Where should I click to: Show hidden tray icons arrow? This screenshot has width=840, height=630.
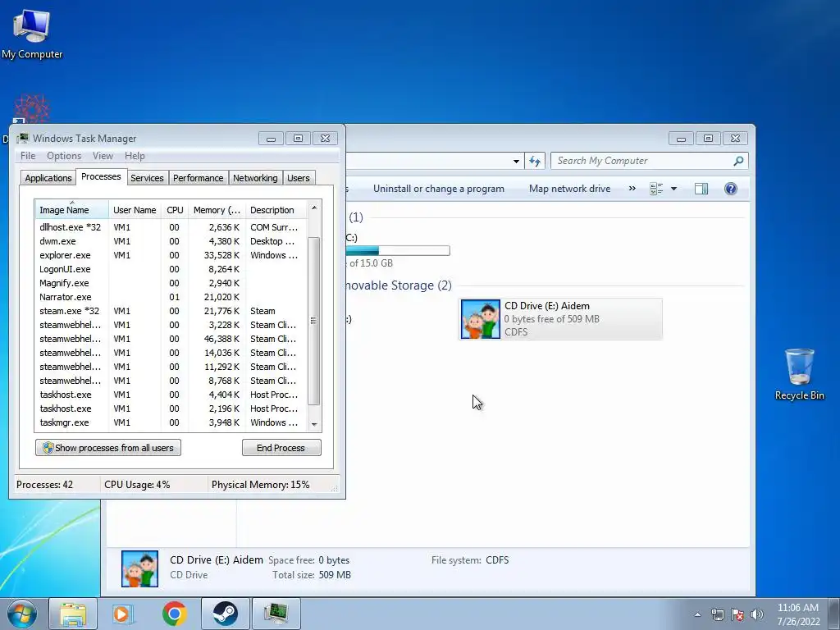(x=697, y=614)
